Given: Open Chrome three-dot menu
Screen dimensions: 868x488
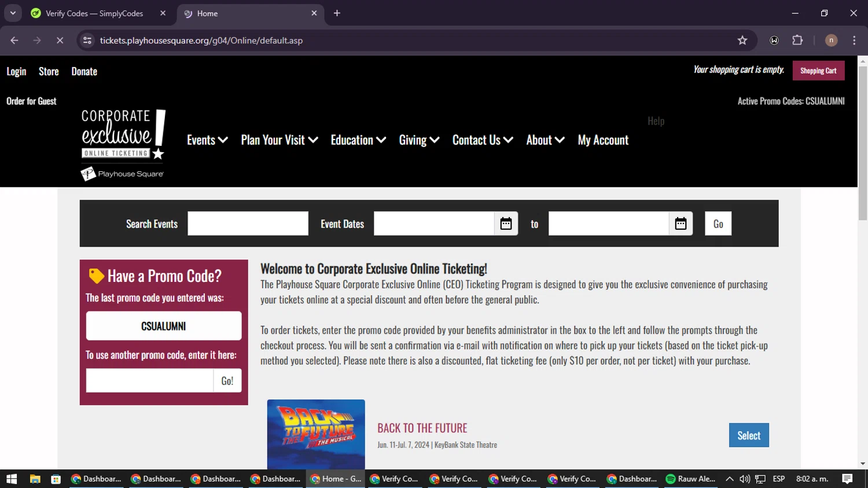Looking at the screenshot, I should click(854, 41).
